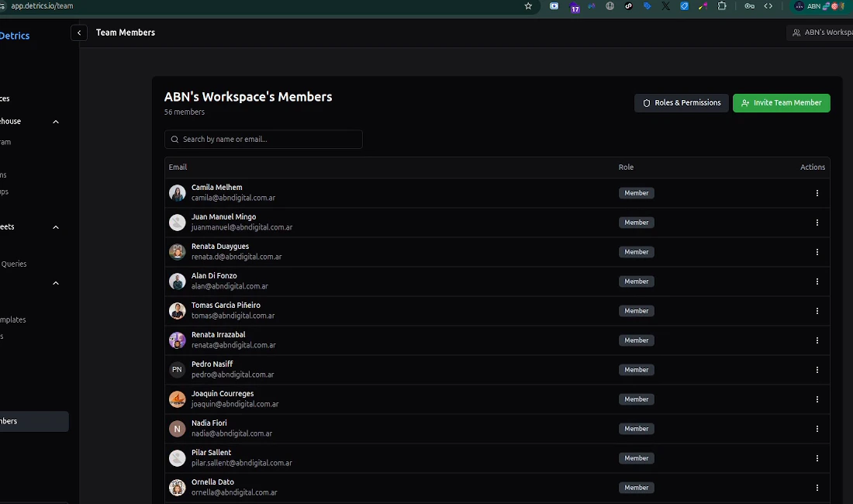This screenshot has height=504, width=853.
Task: Bookmark the page using the star icon
Action: pyautogui.click(x=528, y=6)
